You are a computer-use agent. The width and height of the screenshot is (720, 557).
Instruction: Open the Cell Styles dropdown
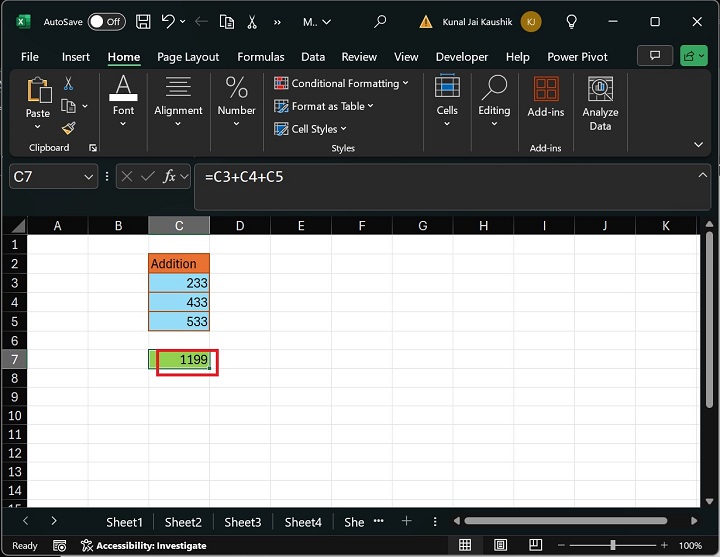point(311,129)
